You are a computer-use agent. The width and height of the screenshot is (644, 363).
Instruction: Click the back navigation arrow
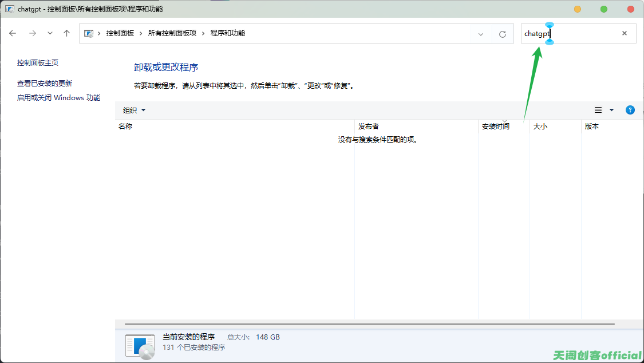pos(13,33)
